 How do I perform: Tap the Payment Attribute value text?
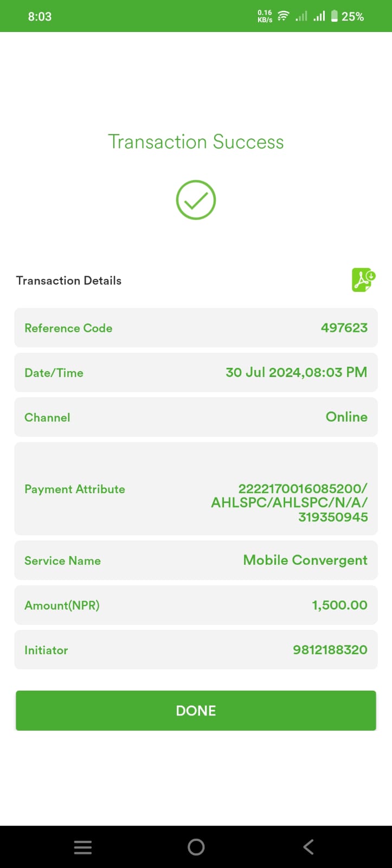coord(290,503)
